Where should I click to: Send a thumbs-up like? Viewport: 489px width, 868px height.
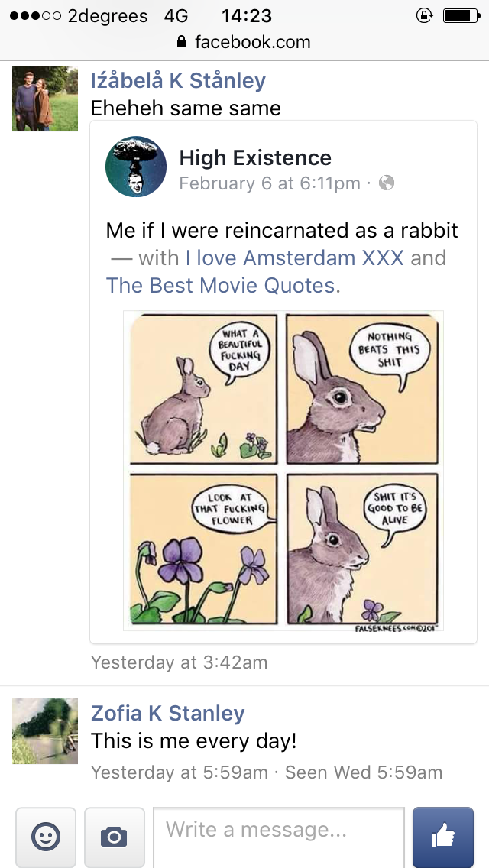pos(444,837)
